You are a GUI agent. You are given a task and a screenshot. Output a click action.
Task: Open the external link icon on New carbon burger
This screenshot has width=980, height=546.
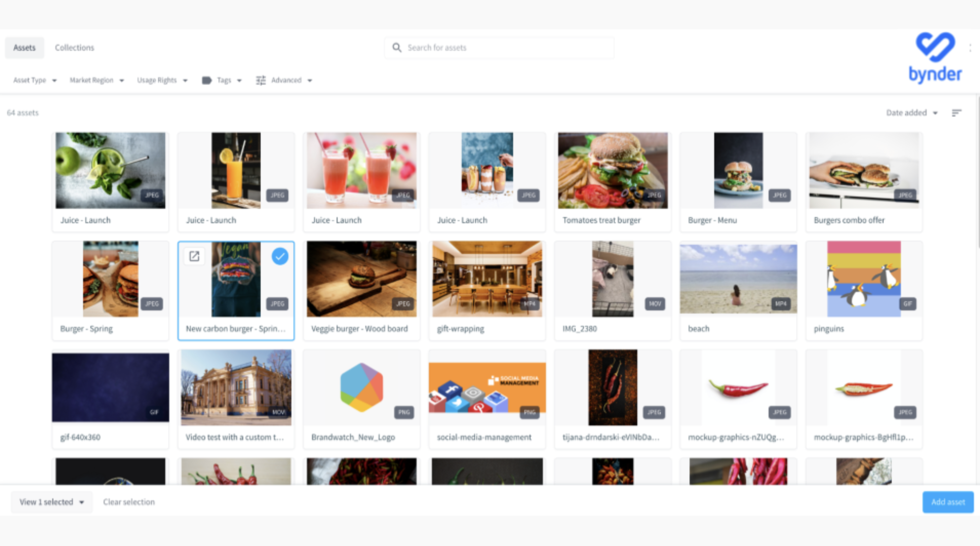pyautogui.click(x=194, y=256)
